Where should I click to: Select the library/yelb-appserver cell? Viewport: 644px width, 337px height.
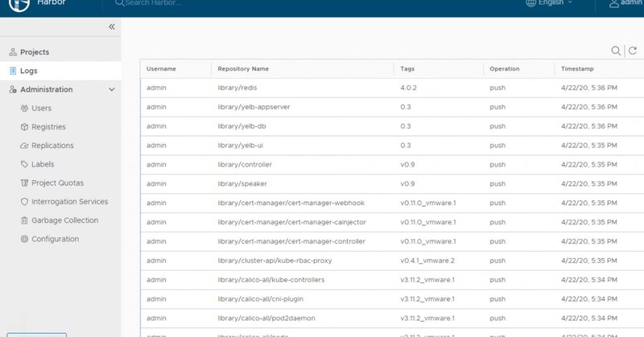(x=254, y=107)
